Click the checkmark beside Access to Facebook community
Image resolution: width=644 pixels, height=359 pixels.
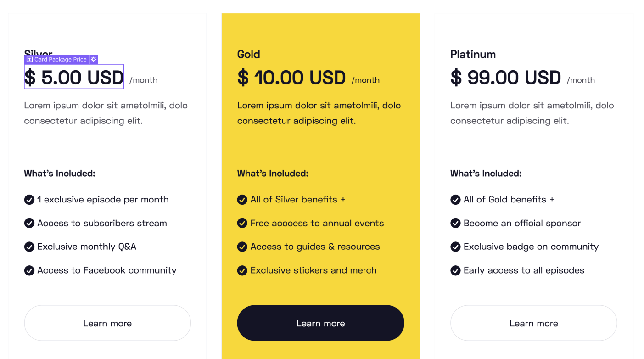[29, 270]
